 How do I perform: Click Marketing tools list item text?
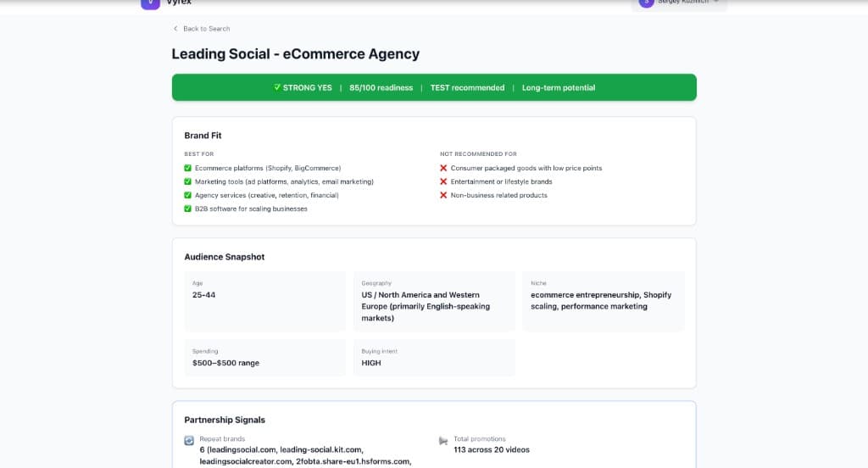coord(284,181)
